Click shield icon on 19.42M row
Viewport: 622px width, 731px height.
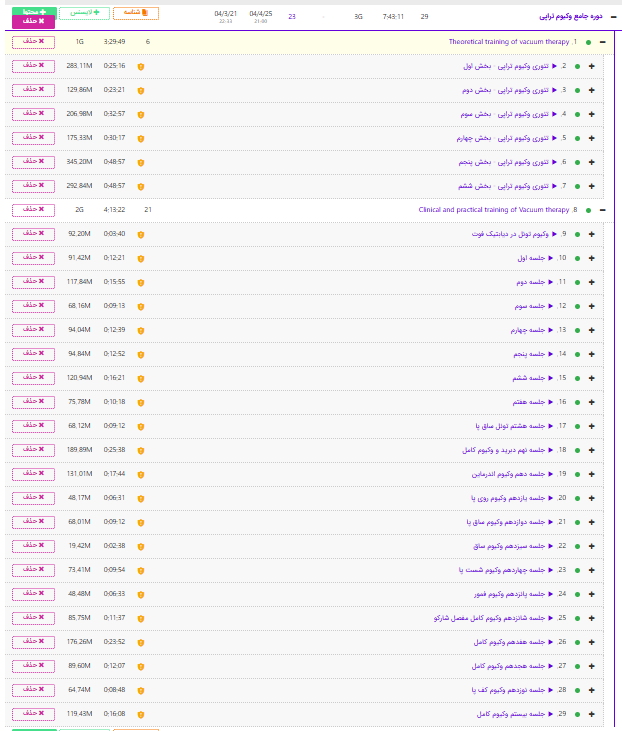coord(140,546)
